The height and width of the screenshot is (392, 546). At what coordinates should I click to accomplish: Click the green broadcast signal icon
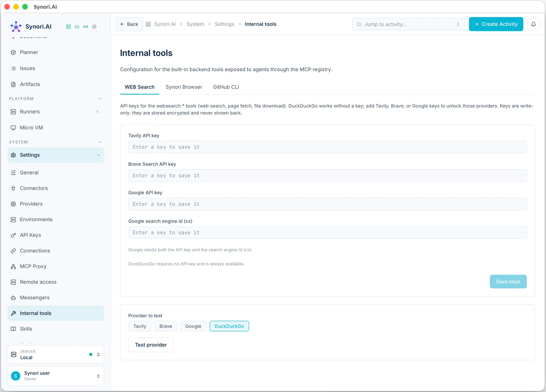(x=86, y=27)
